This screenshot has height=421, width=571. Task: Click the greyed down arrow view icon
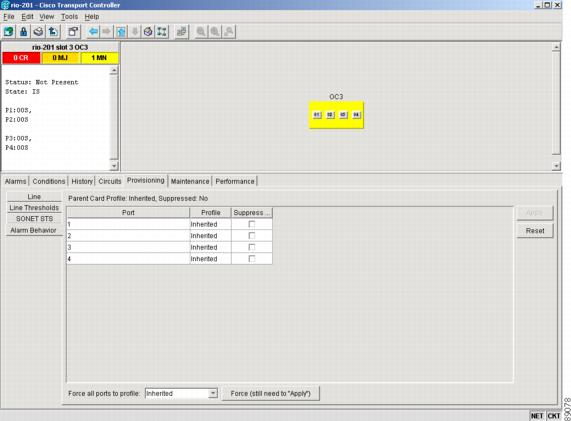(x=134, y=32)
